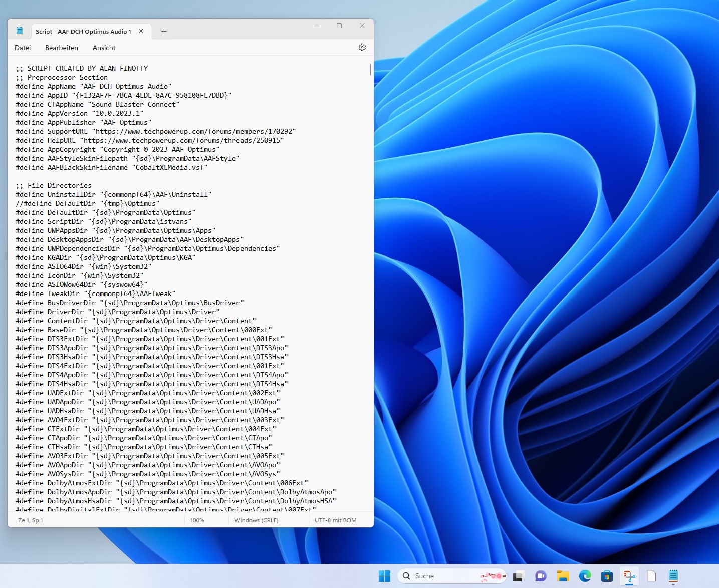Click the '#define AVOSysDir' line
Image resolution: width=719 pixels, height=588 pixels.
[x=148, y=474]
